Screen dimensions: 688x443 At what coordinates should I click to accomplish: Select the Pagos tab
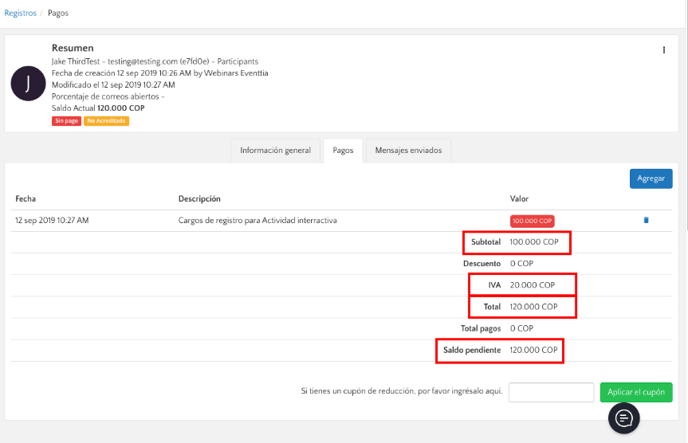pos(343,151)
